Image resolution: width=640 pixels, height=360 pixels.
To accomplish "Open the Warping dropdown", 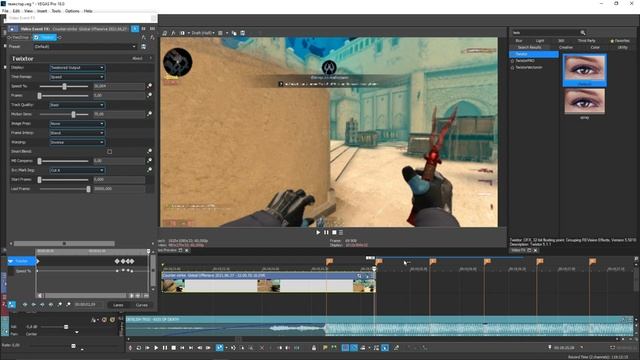I will coord(77,142).
